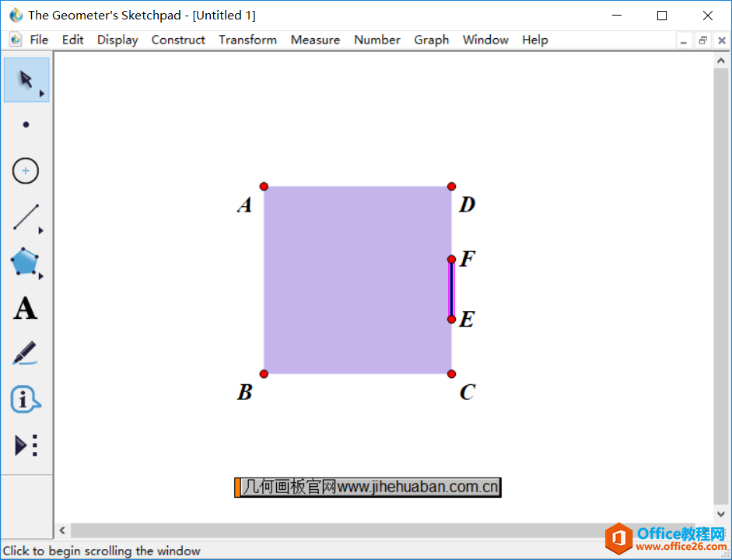
Task: Click the Sketchpad title bar app icon
Action: pos(16,15)
